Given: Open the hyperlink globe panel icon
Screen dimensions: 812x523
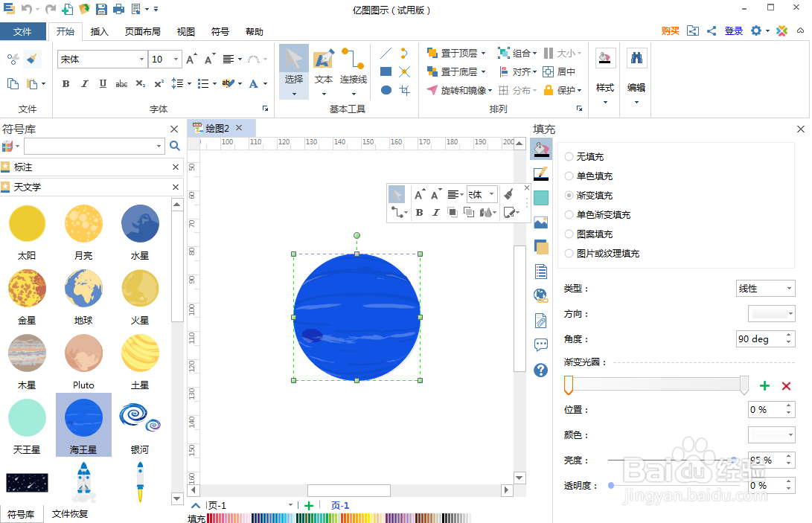Looking at the screenshot, I should tap(541, 295).
